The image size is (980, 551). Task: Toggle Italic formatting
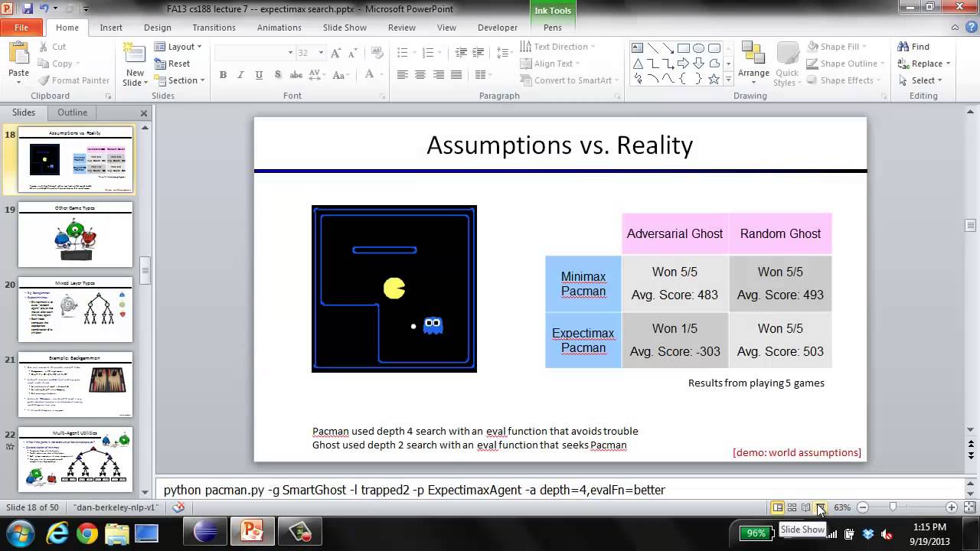click(241, 75)
